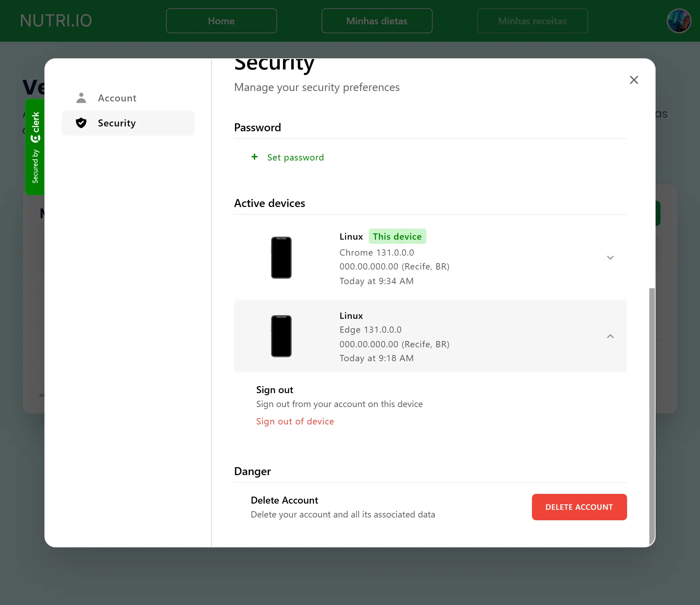This screenshot has height=605, width=700.
Task: Click the person icon beside Account
Action: click(81, 98)
